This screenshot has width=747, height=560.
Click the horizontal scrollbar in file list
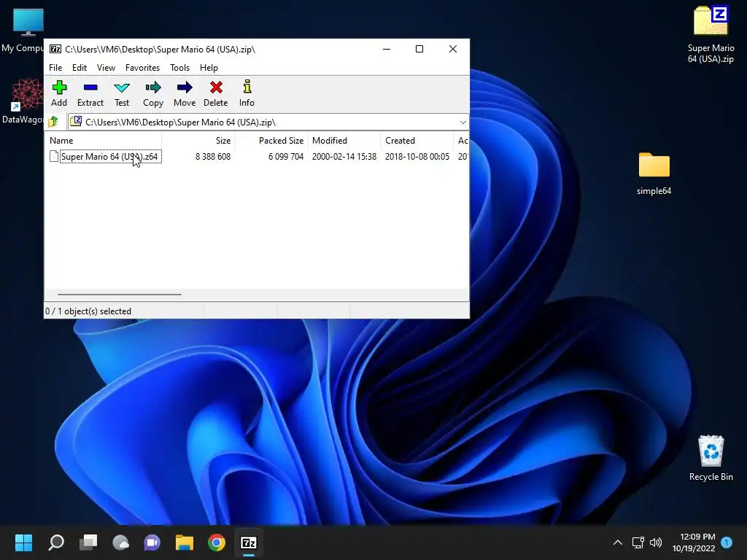tap(119, 295)
